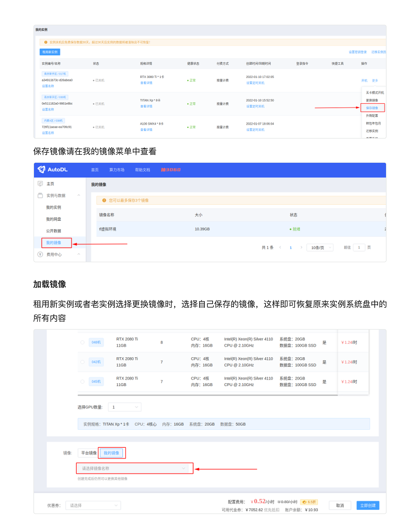The height and width of the screenshot is (521, 420).
Task: Select the radio button for 048机
Action: [82, 342]
